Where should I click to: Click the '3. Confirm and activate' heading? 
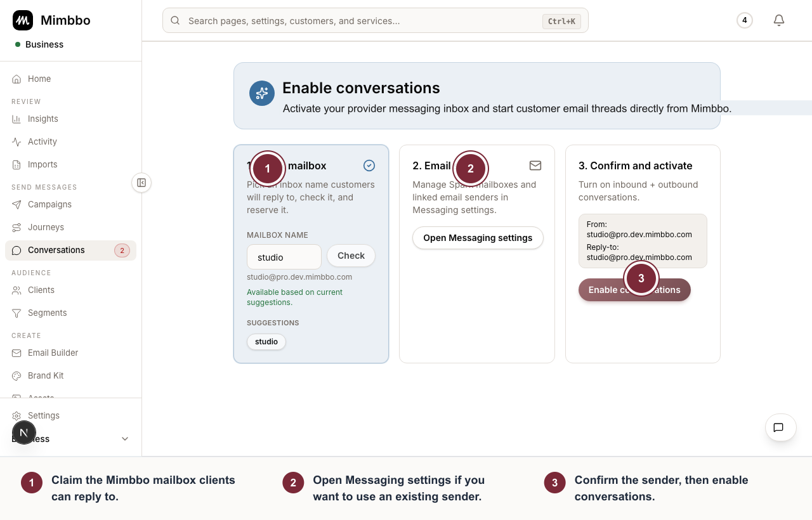tap(636, 166)
